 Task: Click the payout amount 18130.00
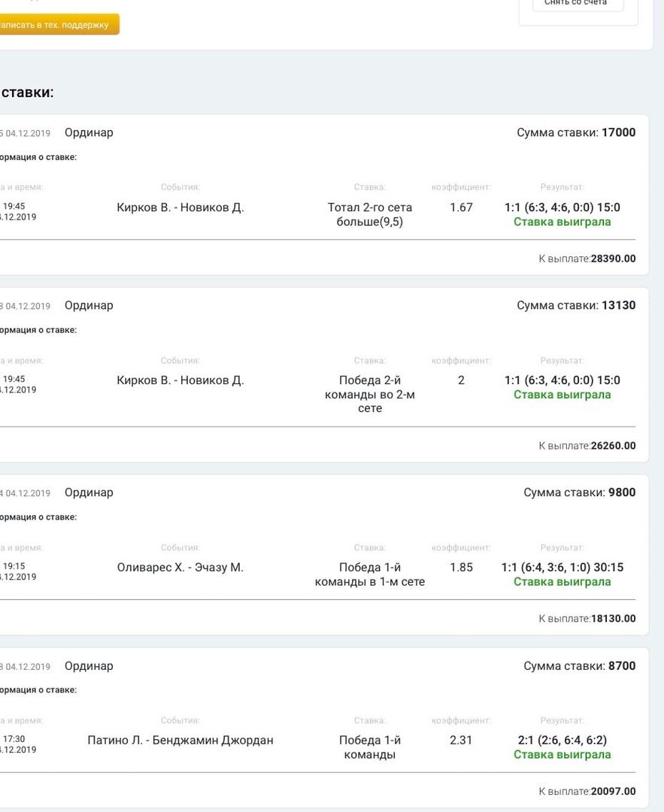click(613, 619)
